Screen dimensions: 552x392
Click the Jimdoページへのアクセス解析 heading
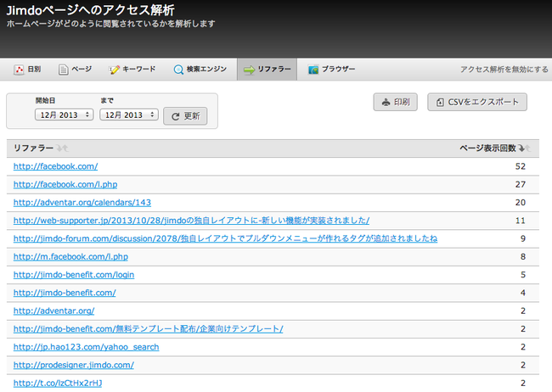(x=91, y=10)
